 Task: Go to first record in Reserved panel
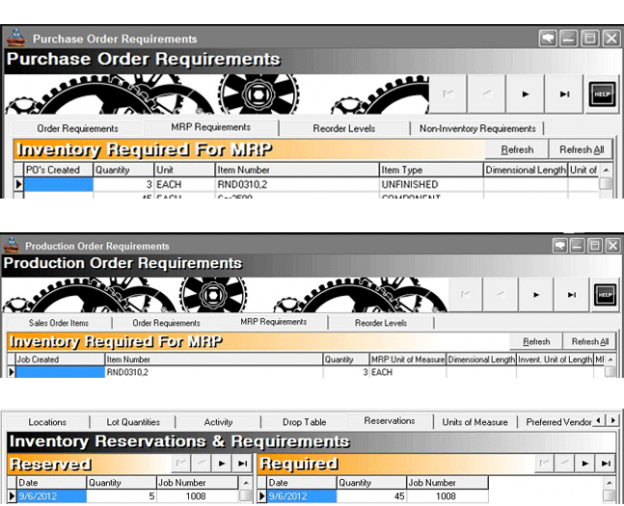point(181,463)
